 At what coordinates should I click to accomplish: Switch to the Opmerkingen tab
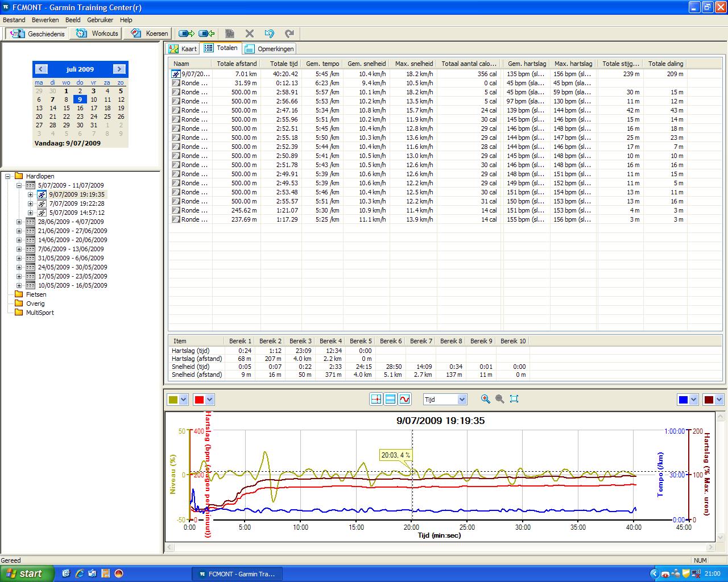point(270,49)
